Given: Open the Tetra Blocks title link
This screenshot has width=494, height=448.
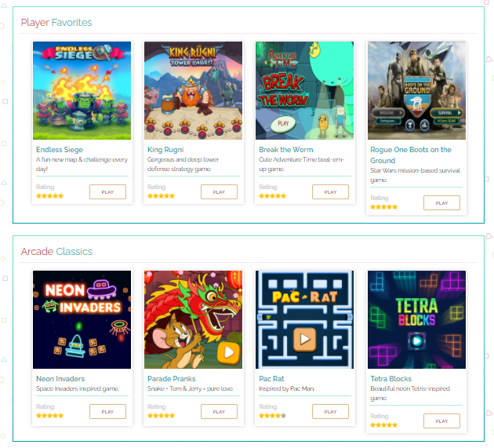Looking at the screenshot, I should (391, 378).
